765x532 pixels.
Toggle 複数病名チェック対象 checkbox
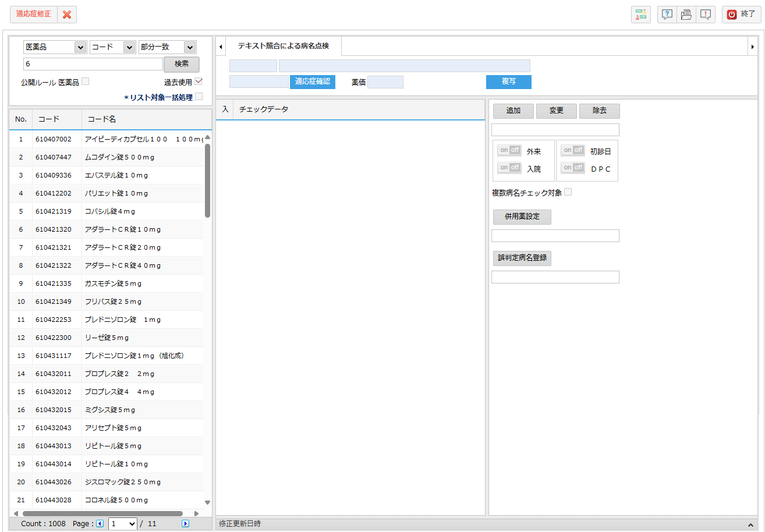tap(568, 192)
